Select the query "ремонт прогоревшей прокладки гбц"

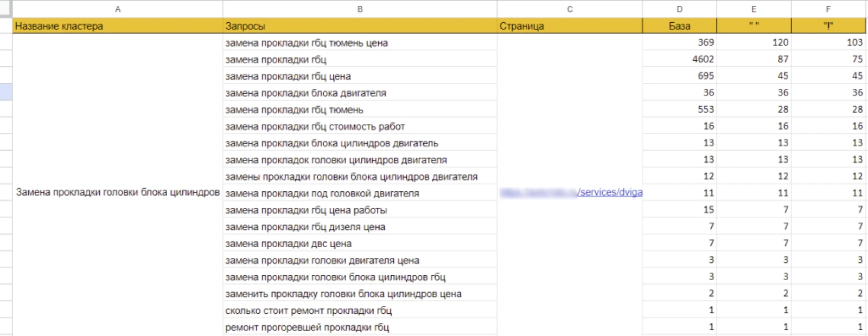360,328
